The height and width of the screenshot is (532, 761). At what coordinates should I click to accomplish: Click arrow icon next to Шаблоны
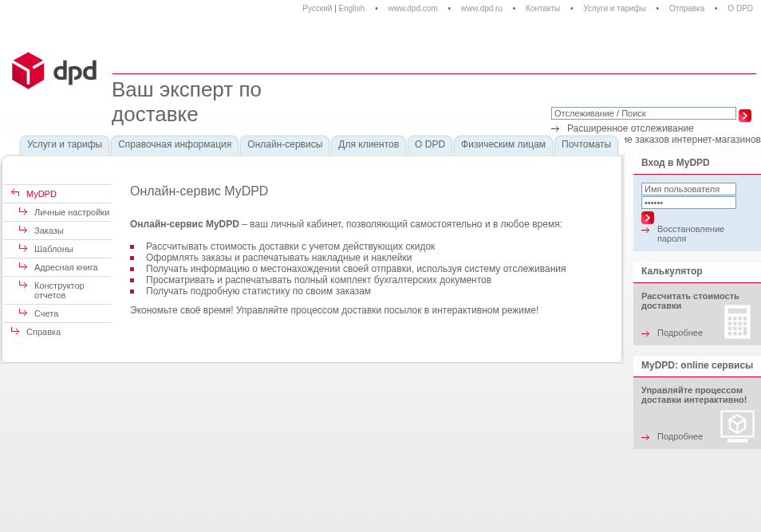23,248
